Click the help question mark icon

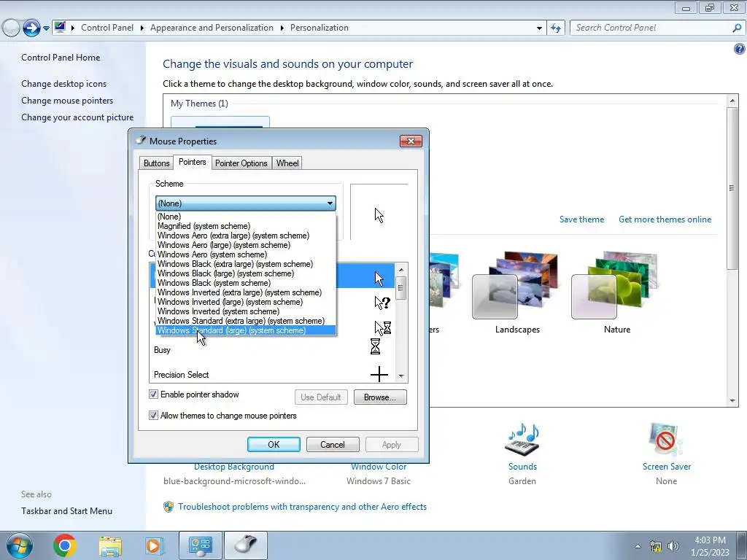coord(739,49)
